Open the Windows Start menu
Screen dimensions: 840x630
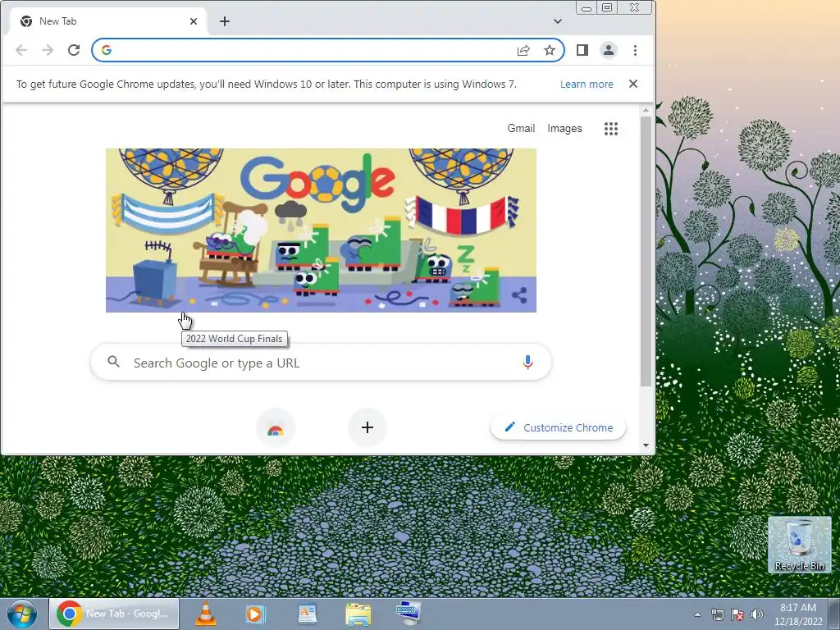click(x=22, y=614)
